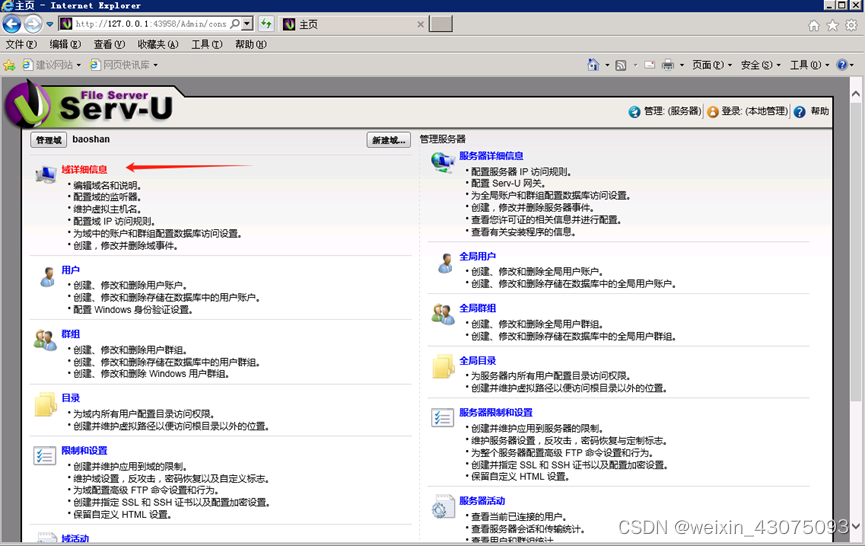Click the blue Help question mark icon in command bar
Viewport: 865px width, 546px height.
(842, 65)
